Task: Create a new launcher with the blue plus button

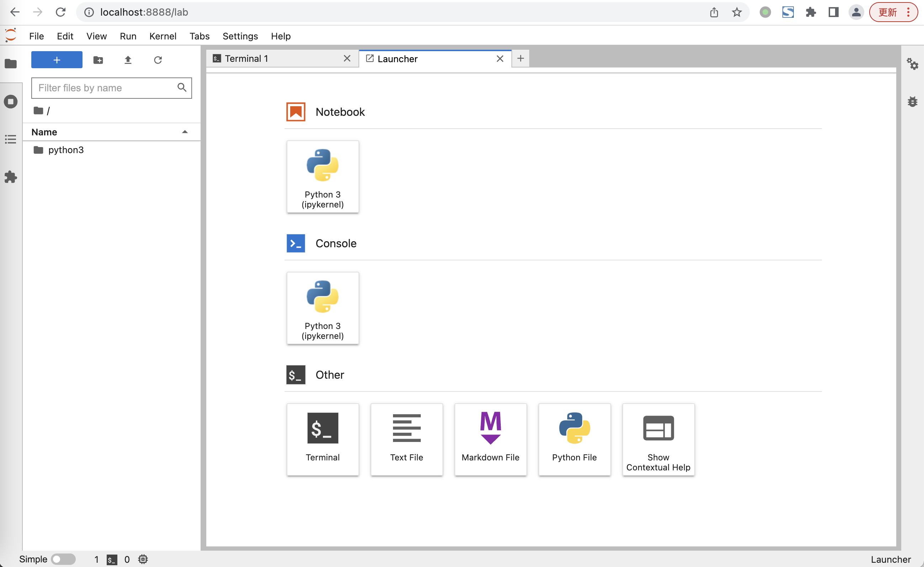Action: point(56,60)
